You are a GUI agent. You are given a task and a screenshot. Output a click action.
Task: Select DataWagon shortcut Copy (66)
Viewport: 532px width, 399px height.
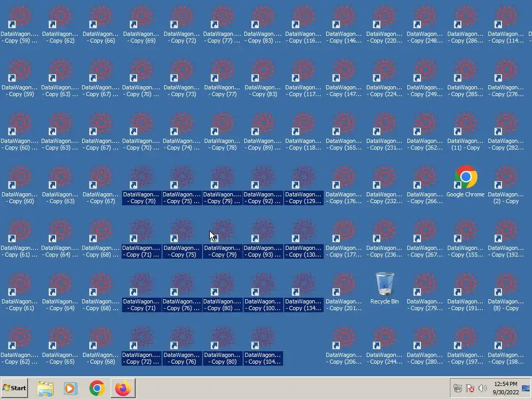101,24
